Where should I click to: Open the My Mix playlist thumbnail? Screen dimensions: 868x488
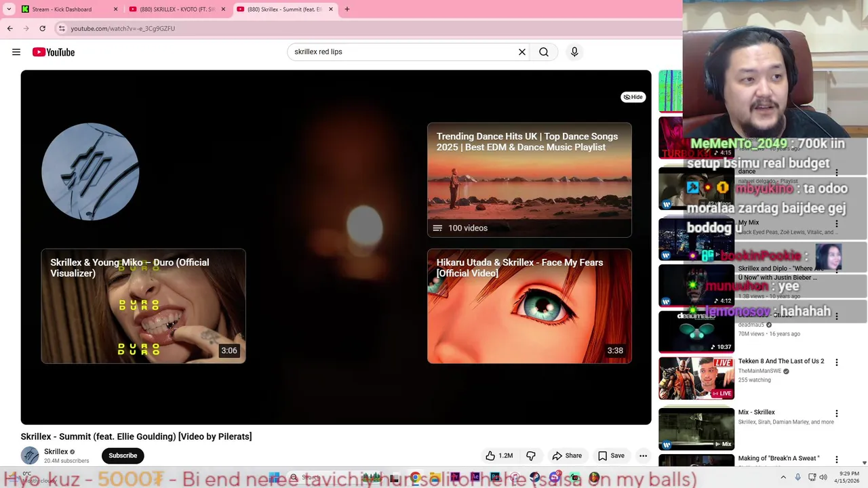click(696, 239)
